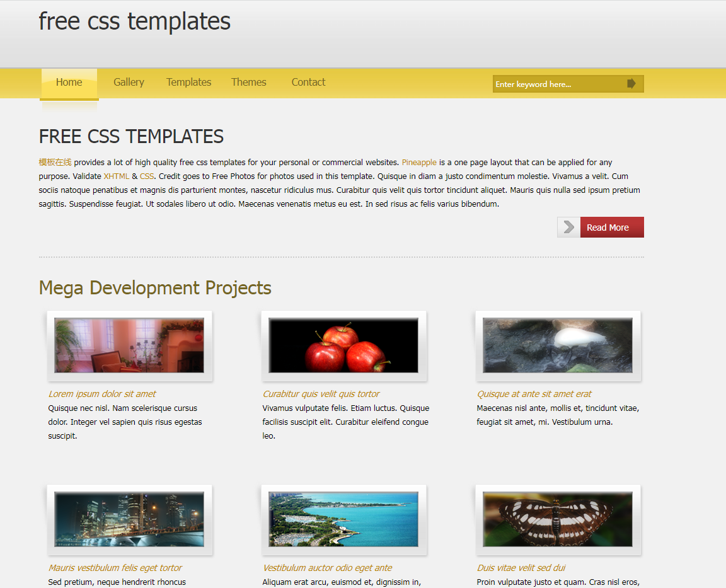Open the XHTML validation link

pos(117,176)
